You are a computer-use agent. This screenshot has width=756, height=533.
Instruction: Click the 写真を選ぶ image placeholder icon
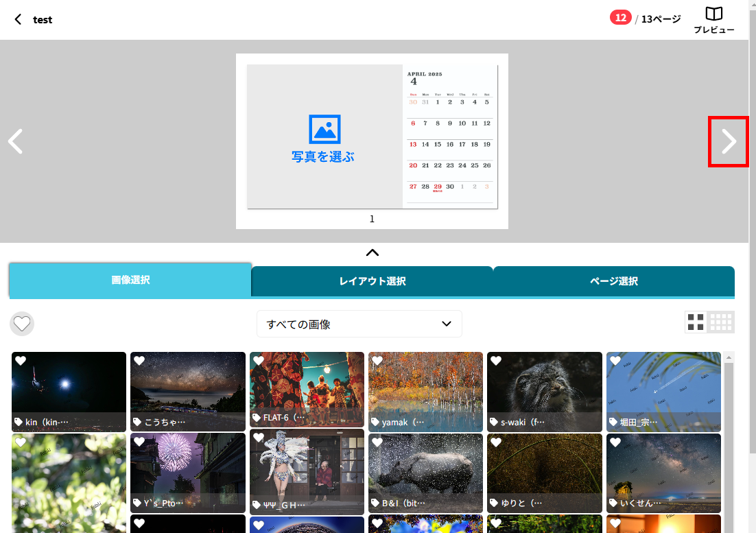click(x=324, y=129)
